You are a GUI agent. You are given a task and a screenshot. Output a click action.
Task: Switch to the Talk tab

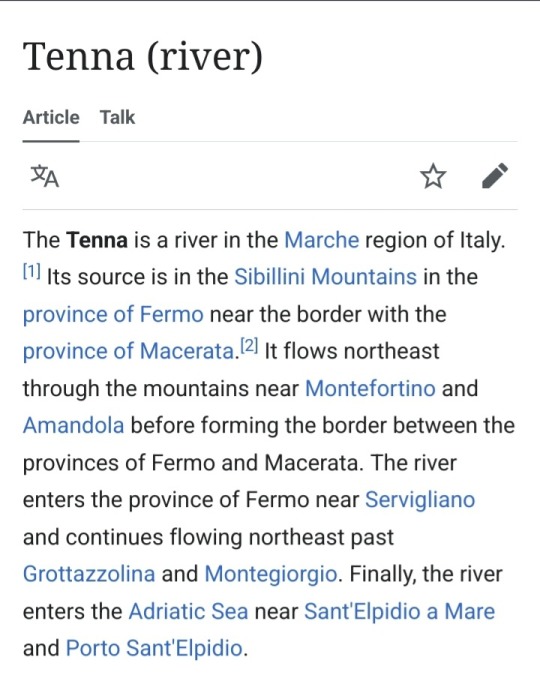tap(118, 117)
